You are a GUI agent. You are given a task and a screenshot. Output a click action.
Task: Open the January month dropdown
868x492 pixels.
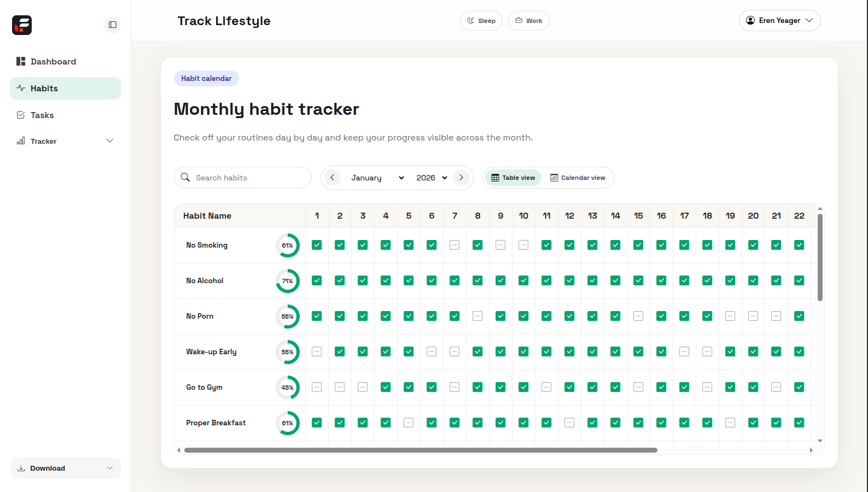point(377,178)
